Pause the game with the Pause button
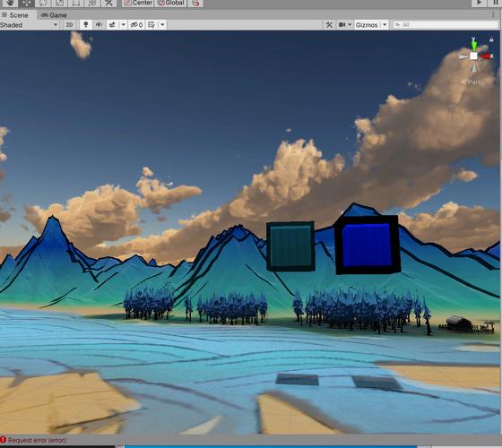 click(495, 3)
